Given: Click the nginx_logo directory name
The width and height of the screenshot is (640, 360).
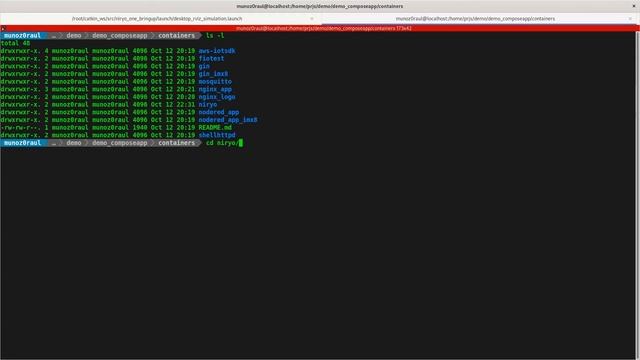Looking at the screenshot, I should point(217,97).
